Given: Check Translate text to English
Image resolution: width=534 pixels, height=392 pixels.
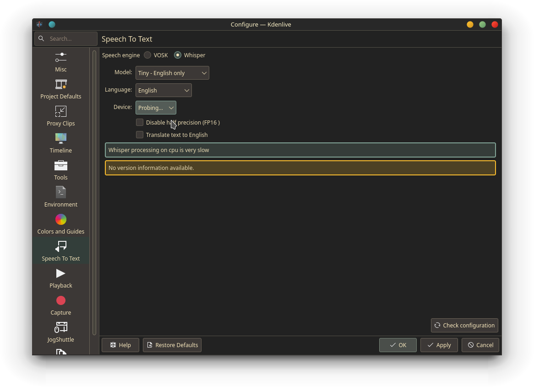Looking at the screenshot, I should point(140,135).
